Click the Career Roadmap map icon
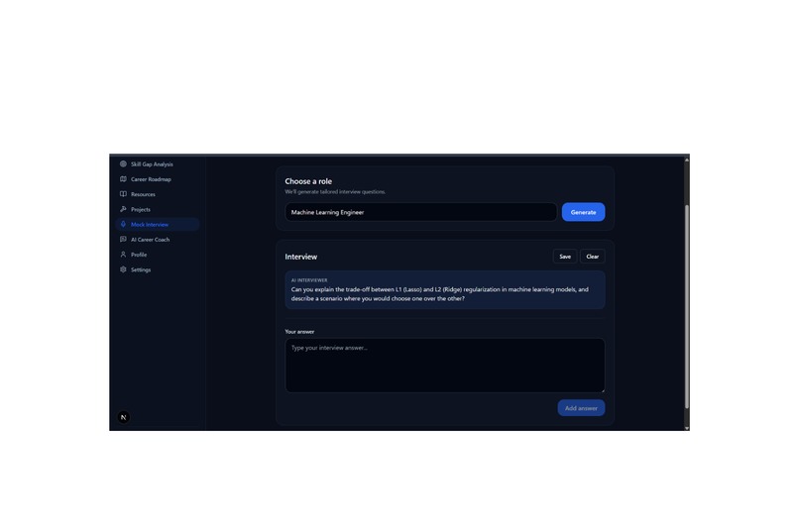The height and width of the screenshot is (532, 799). pyautogui.click(x=123, y=179)
